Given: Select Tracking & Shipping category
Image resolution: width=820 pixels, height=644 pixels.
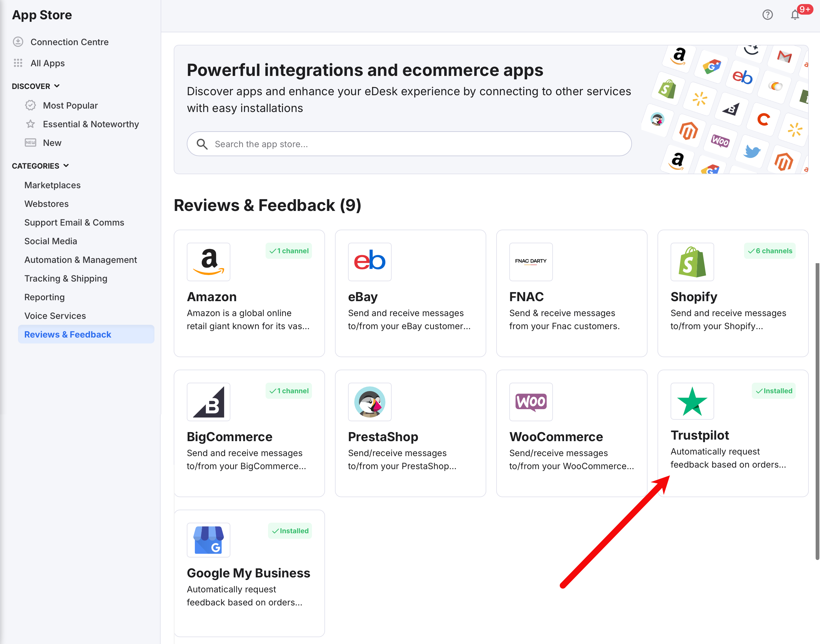Looking at the screenshot, I should tap(66, 278).
